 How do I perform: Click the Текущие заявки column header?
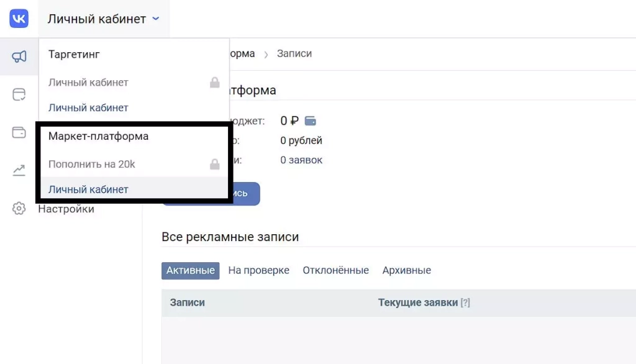(x=418, y=303)
